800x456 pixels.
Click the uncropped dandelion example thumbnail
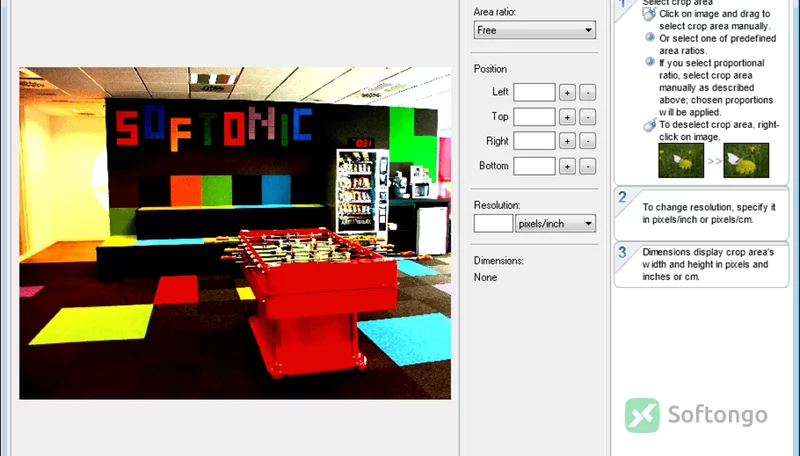click(681, 160)
